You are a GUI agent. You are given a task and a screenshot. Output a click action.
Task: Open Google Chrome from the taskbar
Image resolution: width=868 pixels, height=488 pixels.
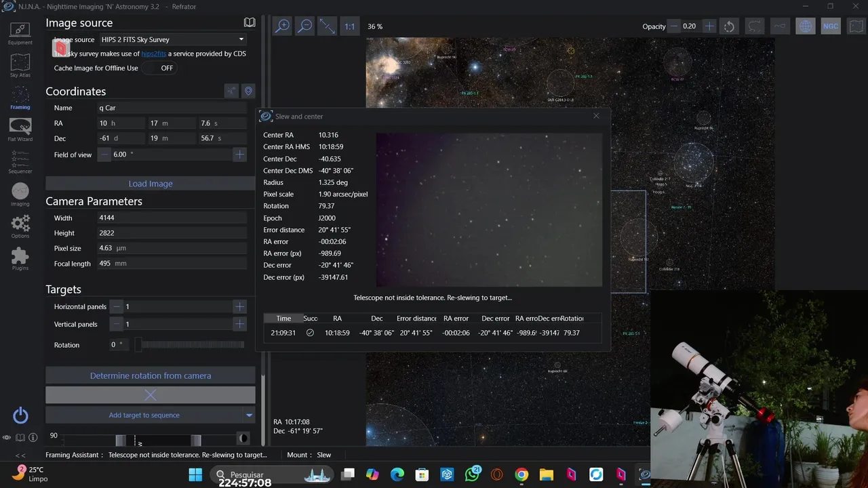click(521, 474)
